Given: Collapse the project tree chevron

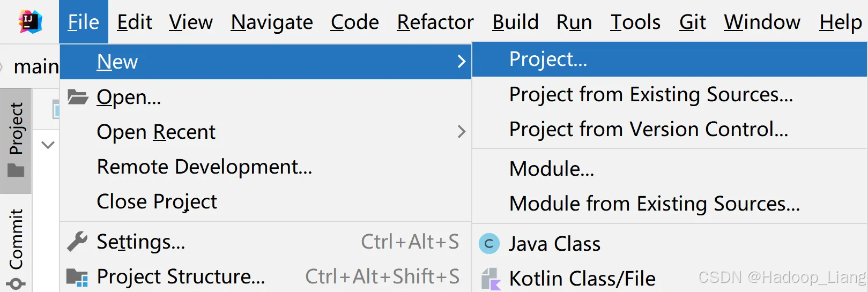Looking at the screenshot, I should point(48,145).
